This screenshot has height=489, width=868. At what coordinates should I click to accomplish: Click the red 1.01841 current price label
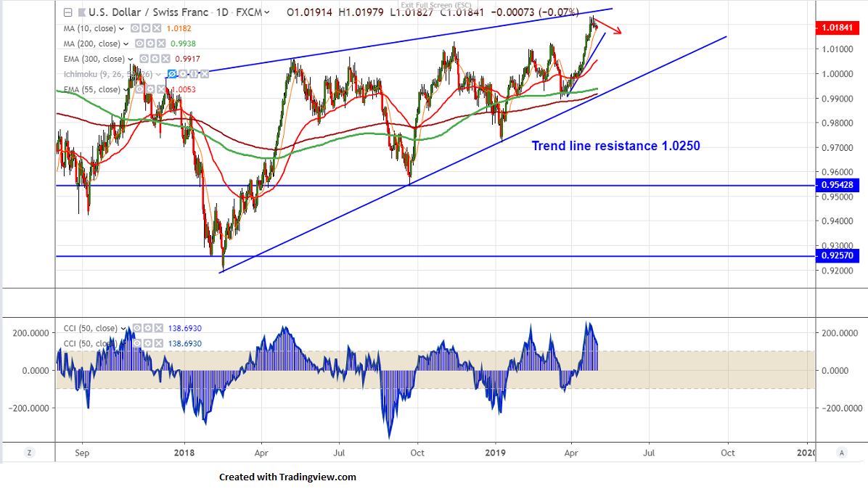coord(840,27)
